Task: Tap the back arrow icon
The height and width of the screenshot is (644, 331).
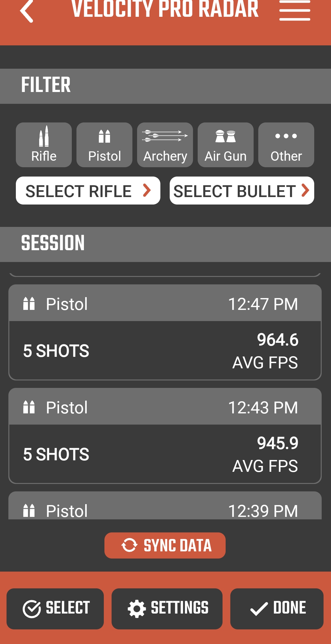Action: pos(26,11)
